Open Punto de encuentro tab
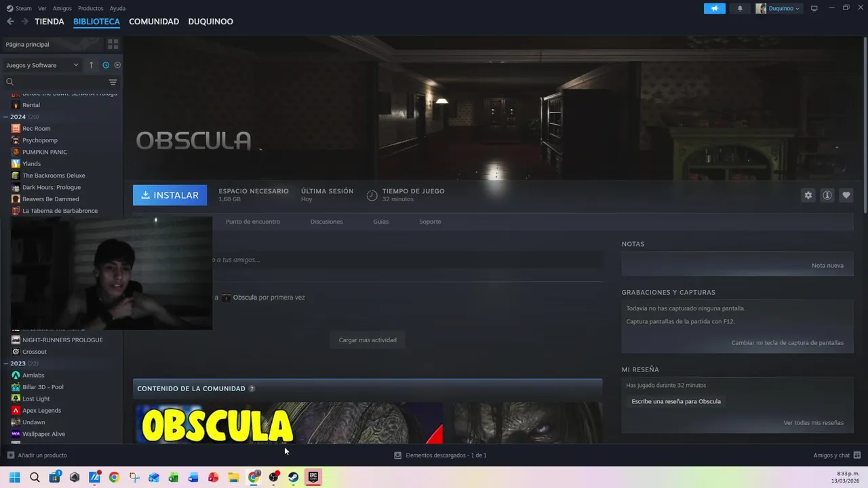The width and height of the screenshot is (868, 488). click(253, 222)
